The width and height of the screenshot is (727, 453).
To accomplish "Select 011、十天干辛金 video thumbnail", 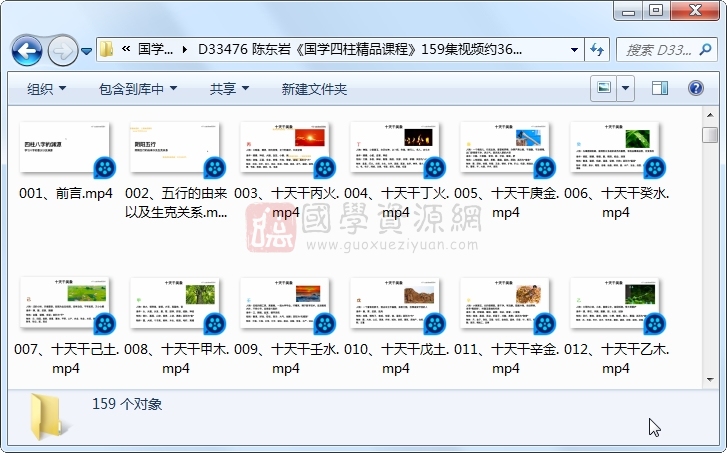I will click(x=505, y=305).
